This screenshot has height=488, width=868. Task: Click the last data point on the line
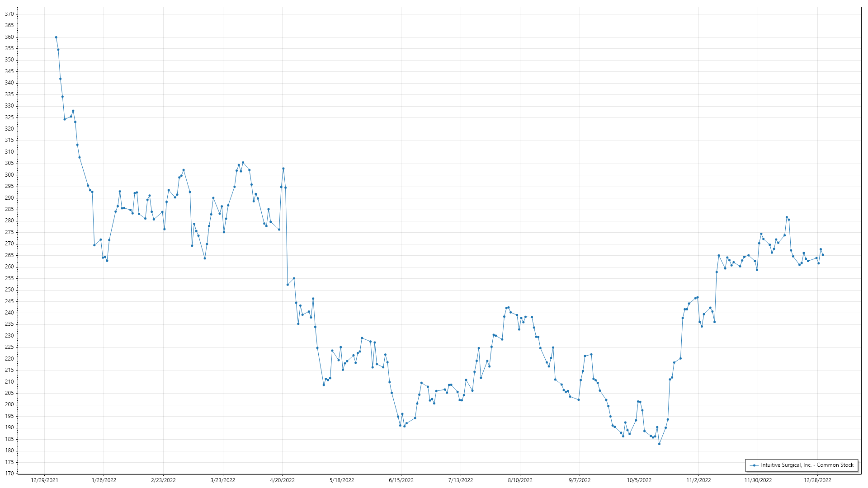coord(823,255)
